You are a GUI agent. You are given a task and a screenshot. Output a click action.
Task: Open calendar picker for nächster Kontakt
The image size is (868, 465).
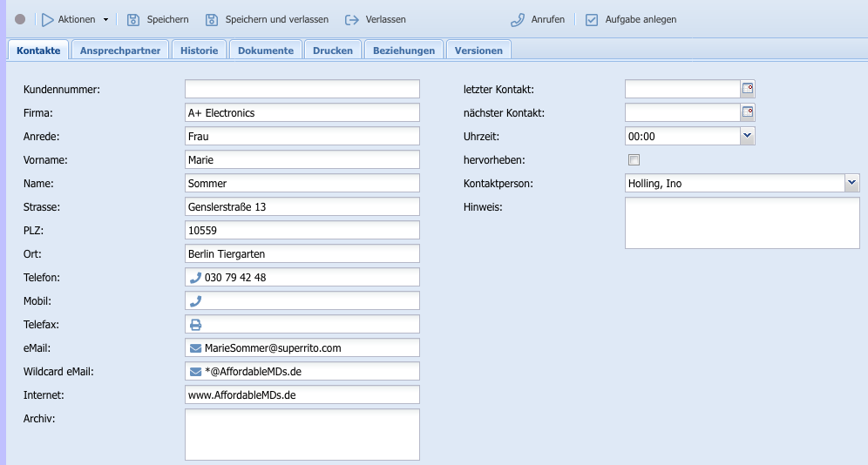coord(748,112)
